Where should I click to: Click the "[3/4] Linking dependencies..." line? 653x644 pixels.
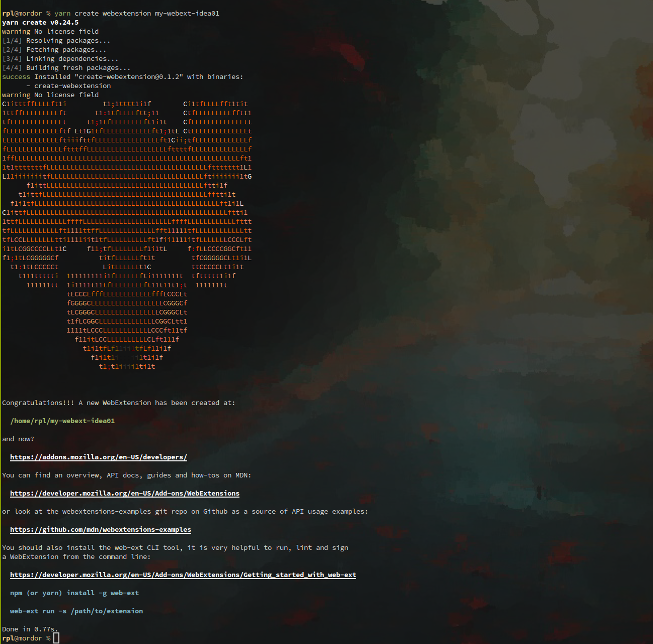[60, 59]
